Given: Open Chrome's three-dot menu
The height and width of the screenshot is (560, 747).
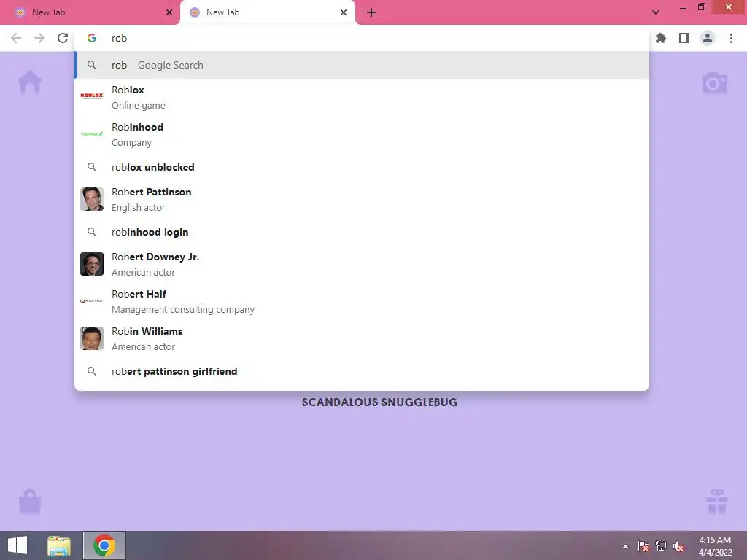Looking at the screenshot, I should tap(731, 38).
